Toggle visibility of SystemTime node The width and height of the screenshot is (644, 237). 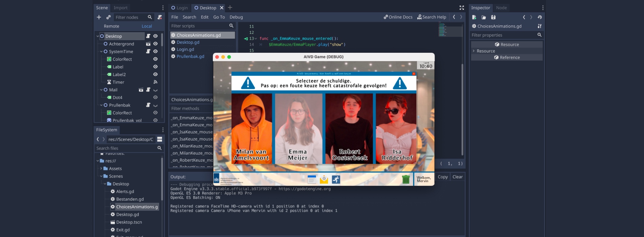click(x=155, y=51)
